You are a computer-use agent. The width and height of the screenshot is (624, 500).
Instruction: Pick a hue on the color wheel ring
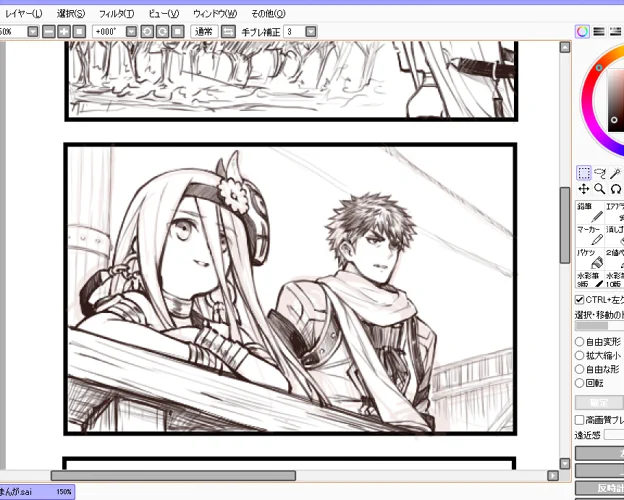point(587,102)
